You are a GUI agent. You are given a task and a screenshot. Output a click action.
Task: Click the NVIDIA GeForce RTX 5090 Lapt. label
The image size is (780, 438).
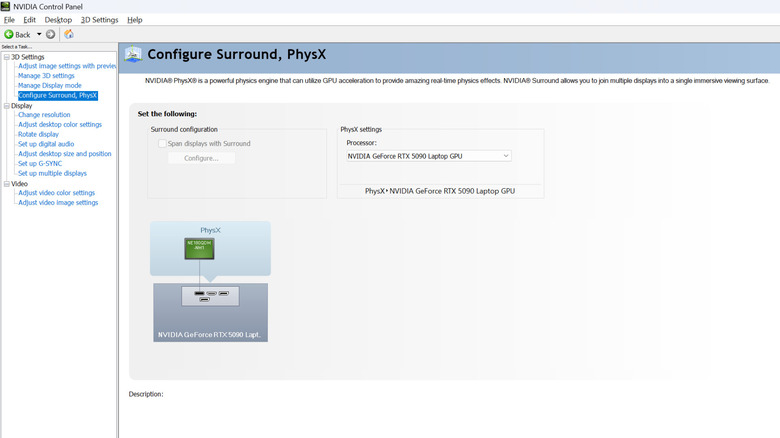coord(209,334)
